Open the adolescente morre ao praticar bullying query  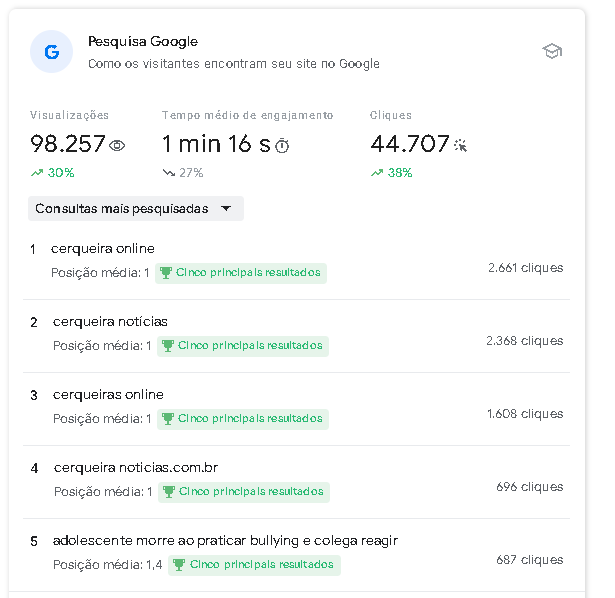point(226,541)
